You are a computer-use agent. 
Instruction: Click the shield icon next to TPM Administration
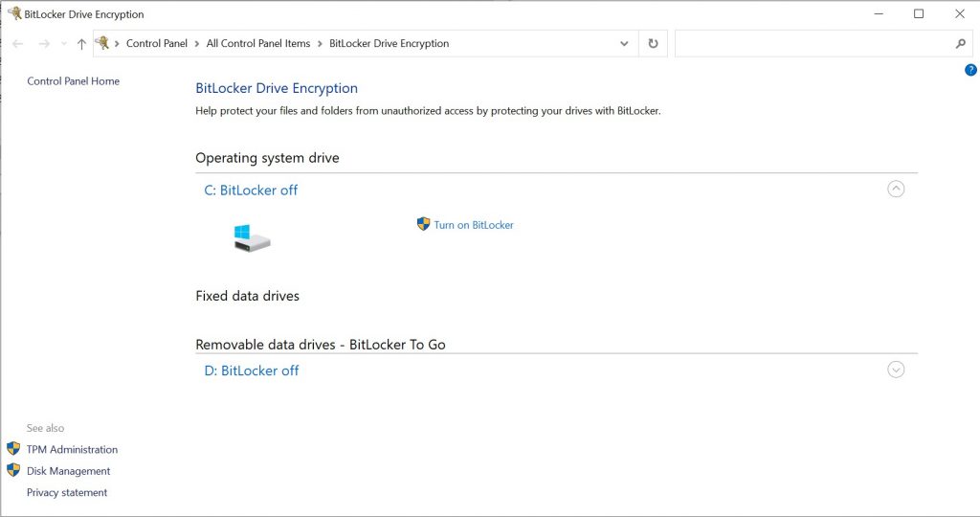point(13,449)
